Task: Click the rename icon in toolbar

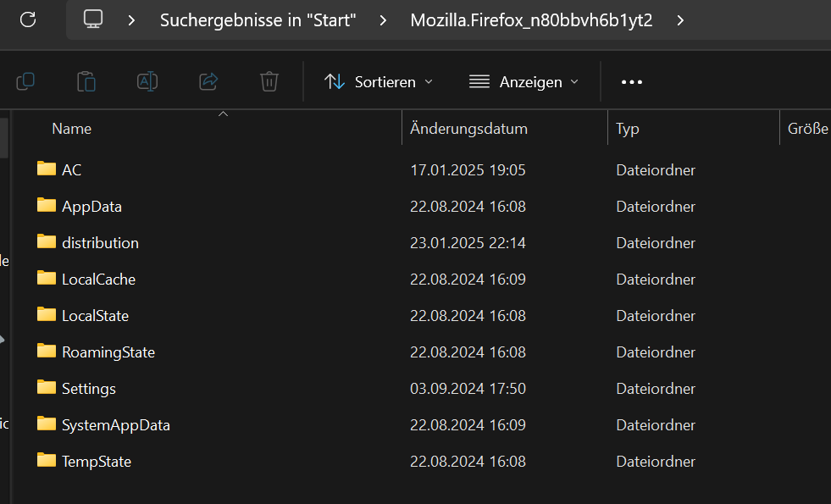Action: pos(147,81)
